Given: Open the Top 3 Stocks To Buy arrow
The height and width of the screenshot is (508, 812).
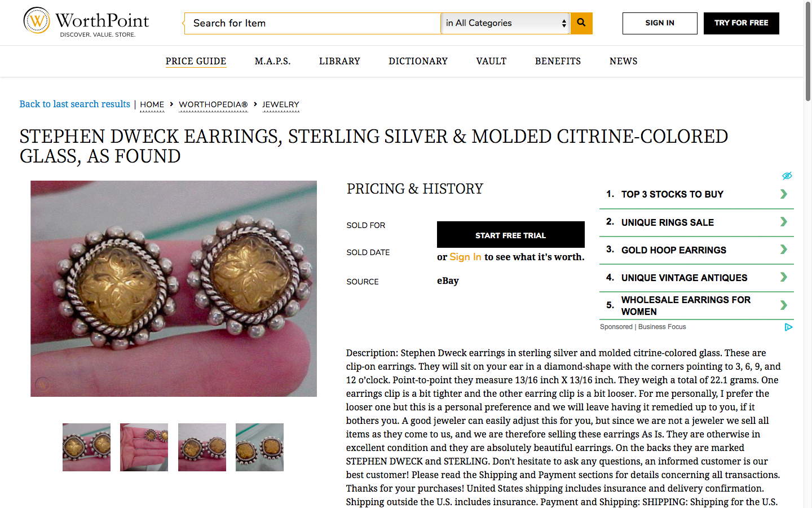Looking at the screenshot, I should pos(783,194).
